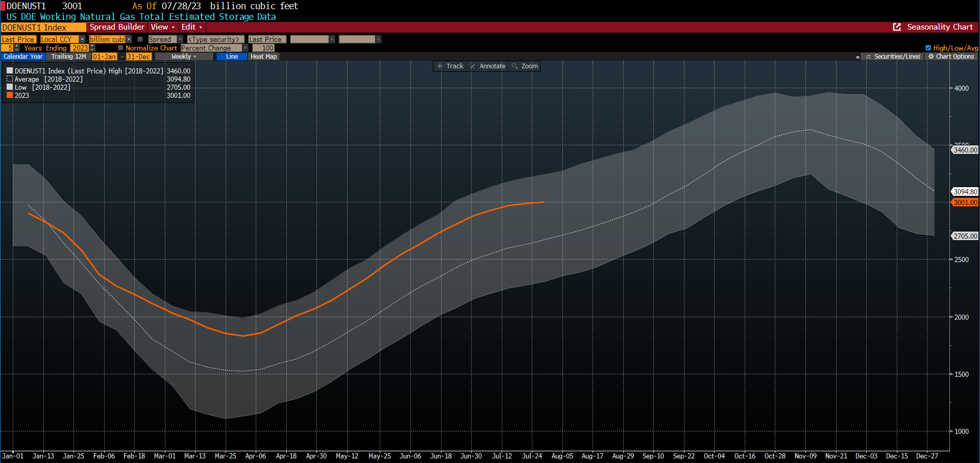Switch to Heat Map view
Image resolution: width=980 pixels, height=463 pixels.
point(263,57)
